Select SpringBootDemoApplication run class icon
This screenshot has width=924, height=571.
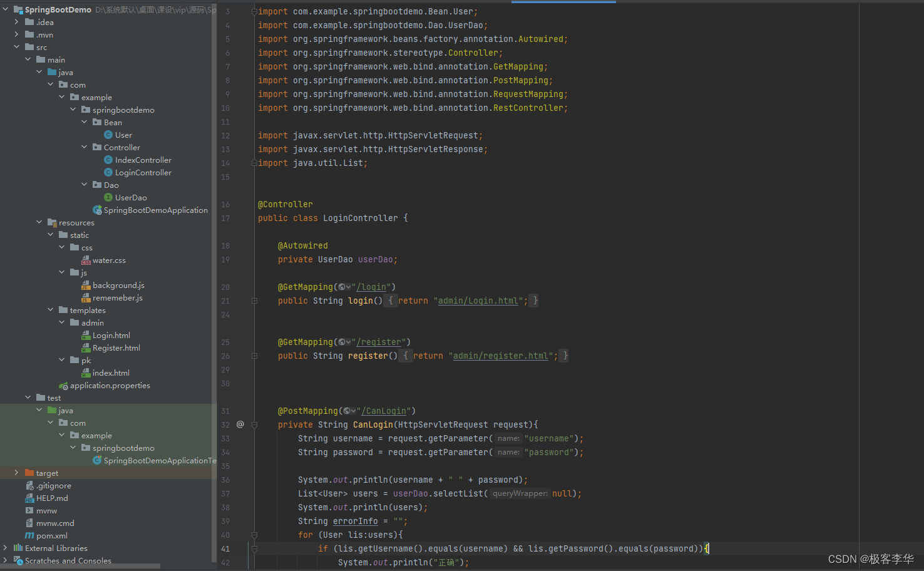pyautogui.click(x=97, y=210)
